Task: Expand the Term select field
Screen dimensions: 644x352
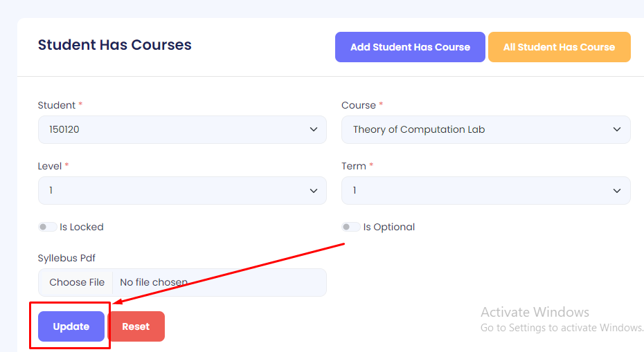Action: point(478,190)
